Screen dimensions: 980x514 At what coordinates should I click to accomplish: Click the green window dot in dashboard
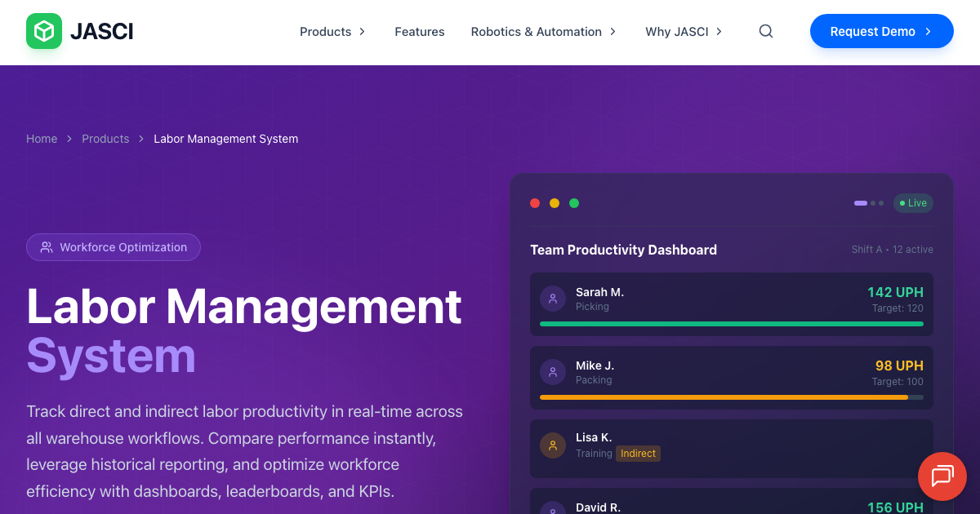coord(574,203)
